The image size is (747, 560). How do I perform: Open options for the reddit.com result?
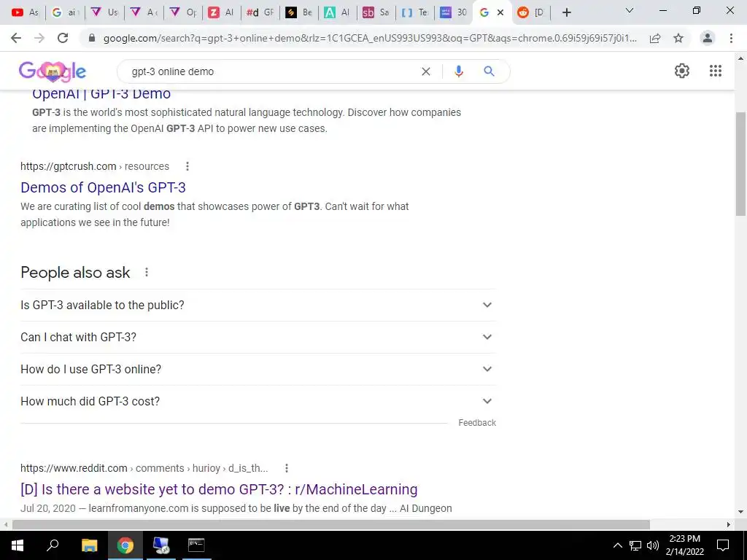(x=286, y=468)
